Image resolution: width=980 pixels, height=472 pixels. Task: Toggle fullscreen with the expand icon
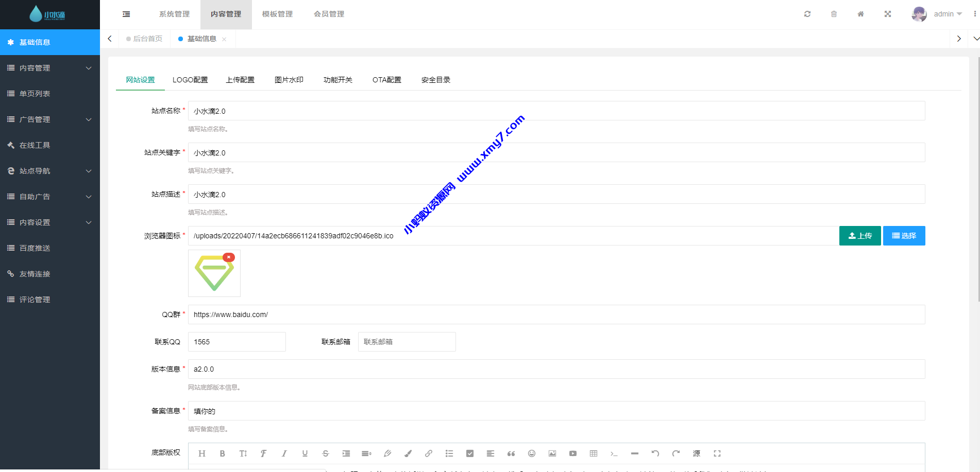click(x=887, y=14)
